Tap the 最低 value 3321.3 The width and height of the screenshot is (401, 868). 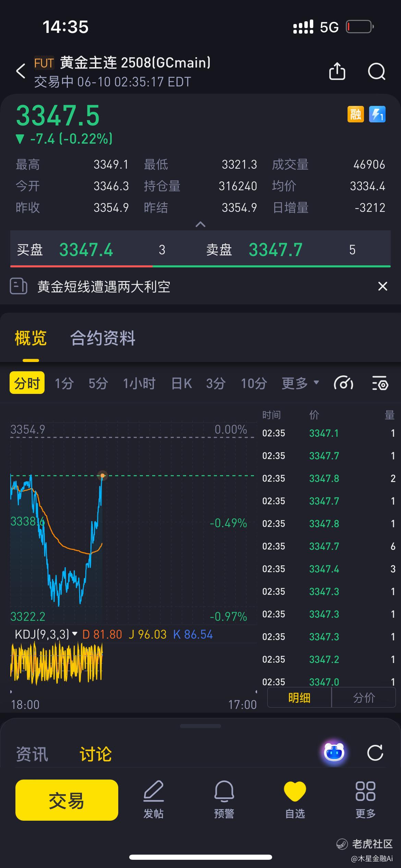(x=239, y=165)
